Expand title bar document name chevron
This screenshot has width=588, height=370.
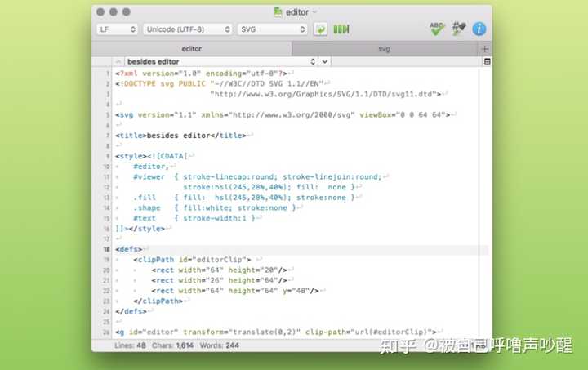tap(314, 12)
